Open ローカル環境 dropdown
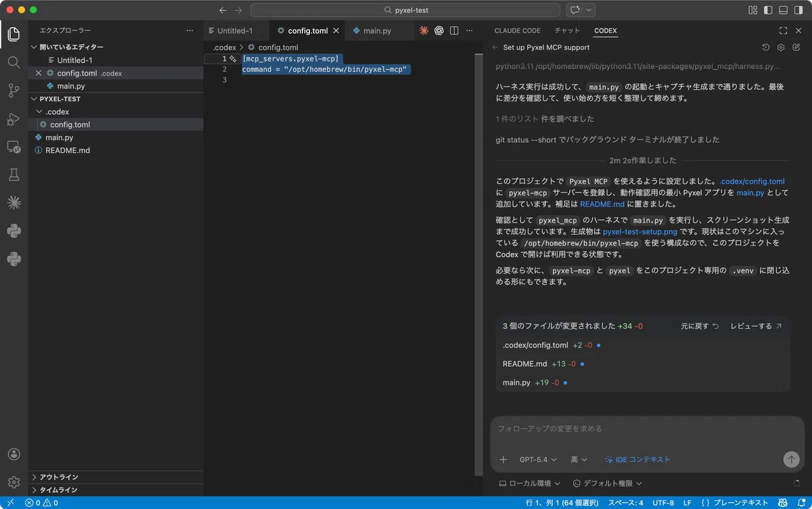Viewport: 812px width, 509px height. click(530, 483)
